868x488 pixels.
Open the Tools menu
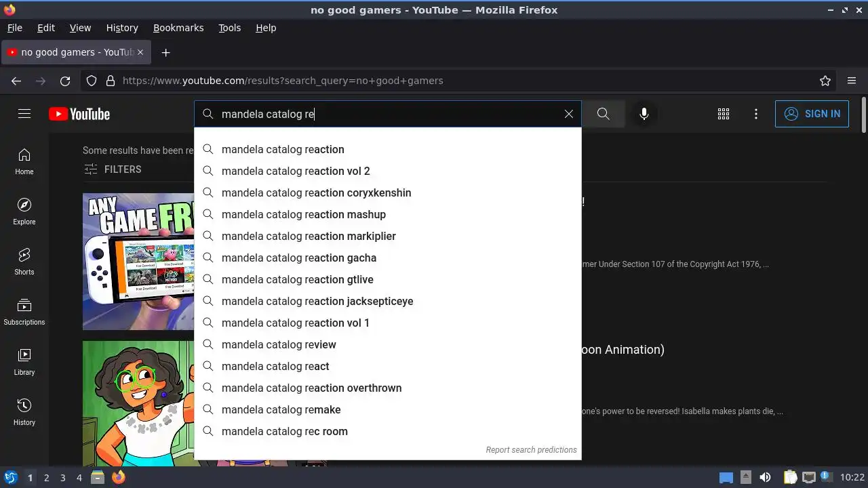click(x=229, y=28)
